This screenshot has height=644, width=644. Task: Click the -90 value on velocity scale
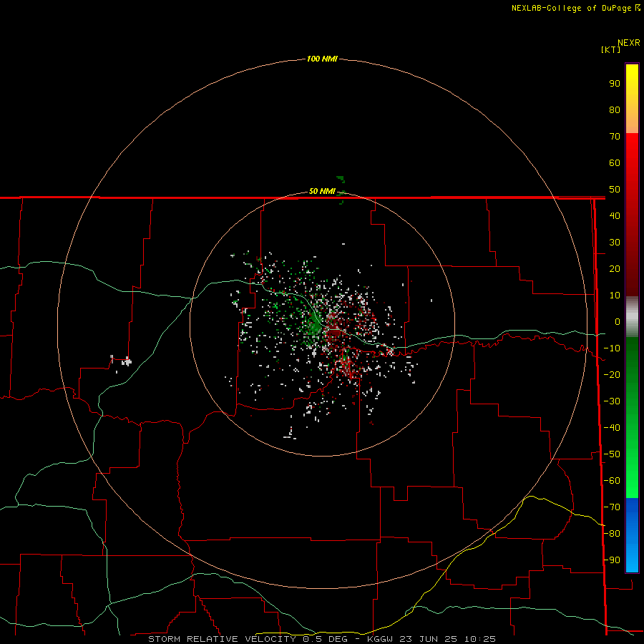tap(612, 560)
